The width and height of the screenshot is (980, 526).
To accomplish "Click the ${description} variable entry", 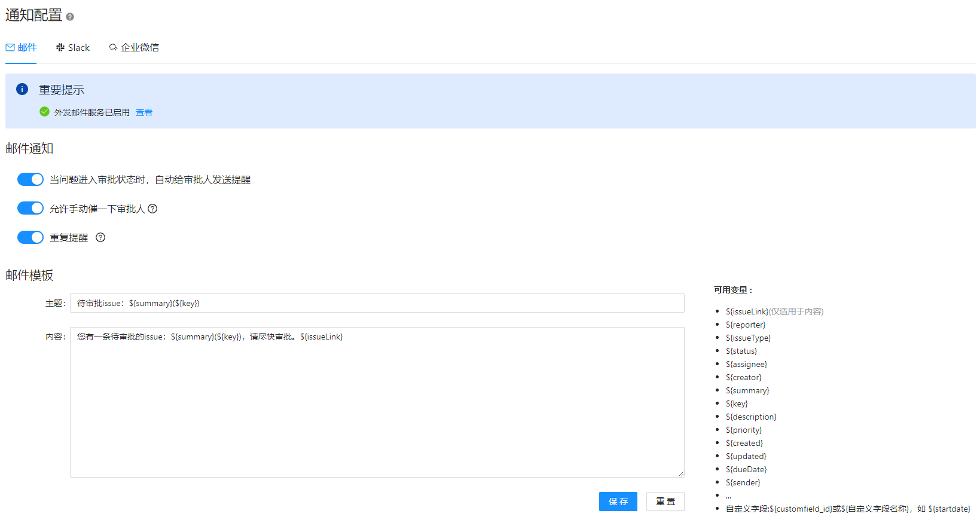I will pyautogui.click(x=751, y=417).
